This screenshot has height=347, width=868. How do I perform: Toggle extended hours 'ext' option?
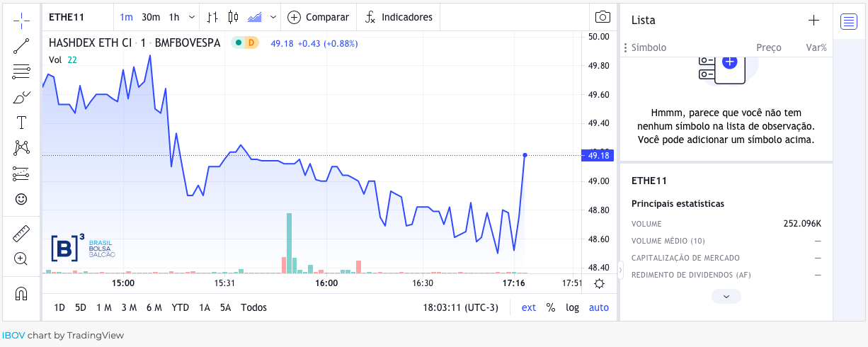(x=529, y=307)
